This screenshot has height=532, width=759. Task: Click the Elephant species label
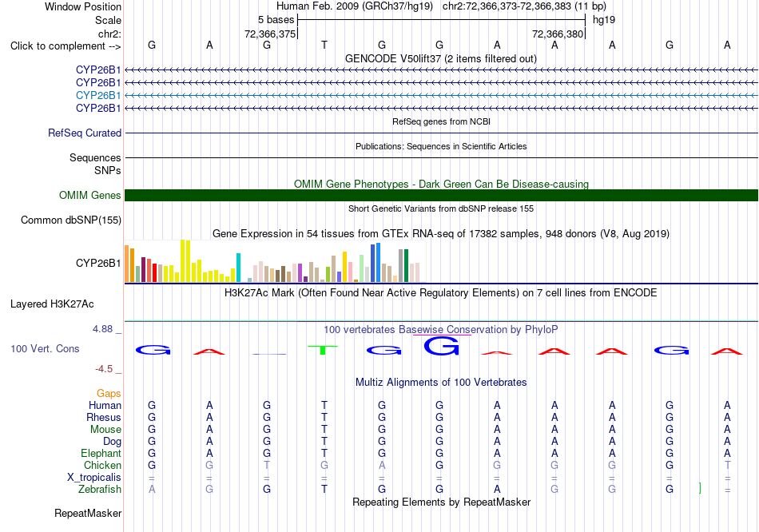[x=101, y=453]
